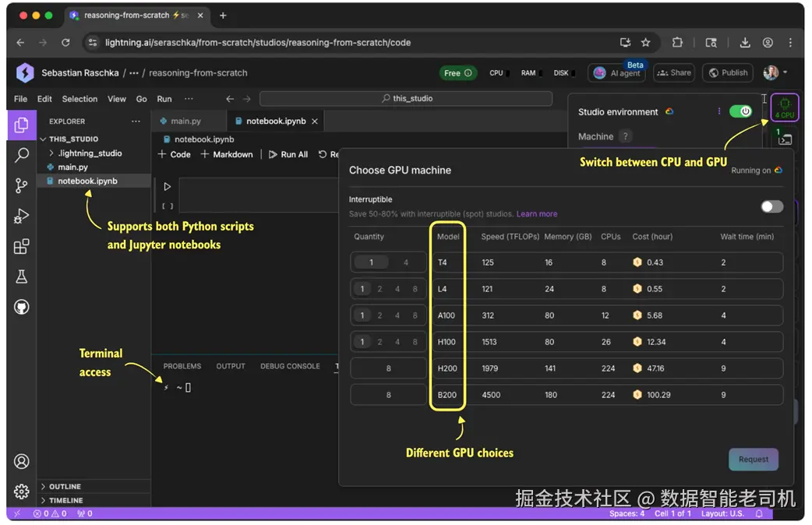Open the Machine help question mark
812x525 pixels.
click(626, 136)
